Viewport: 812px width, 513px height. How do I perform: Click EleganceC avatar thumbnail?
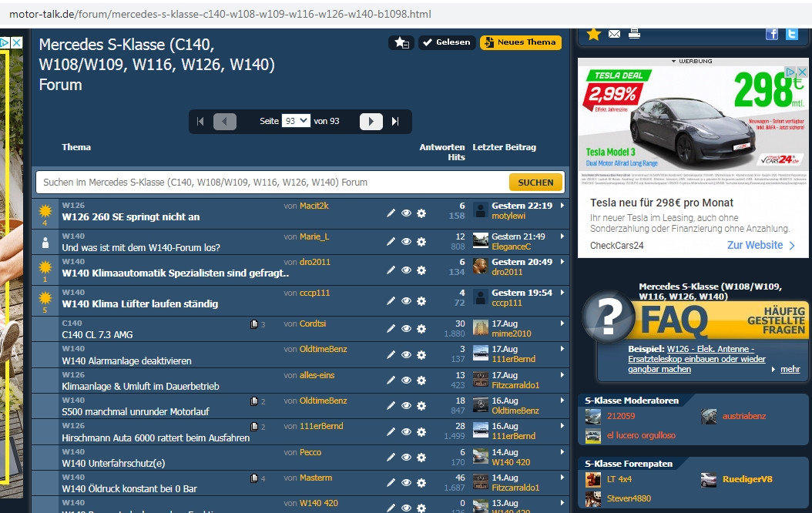481,241
